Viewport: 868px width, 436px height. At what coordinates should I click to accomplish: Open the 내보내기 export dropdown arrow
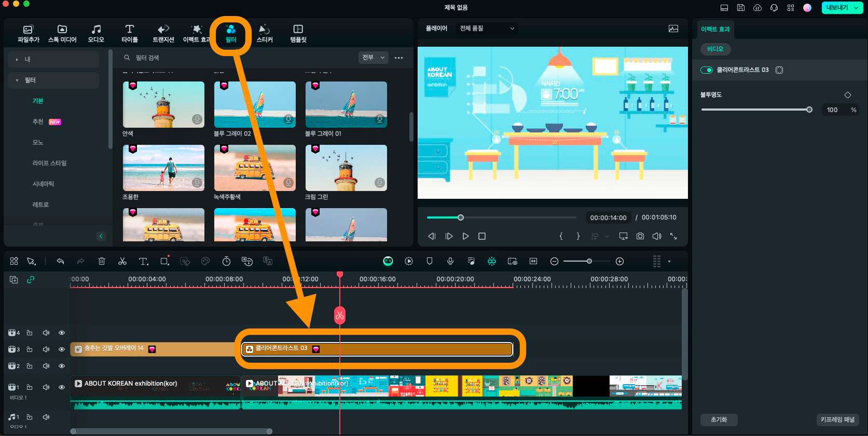[x=856, y=8]
